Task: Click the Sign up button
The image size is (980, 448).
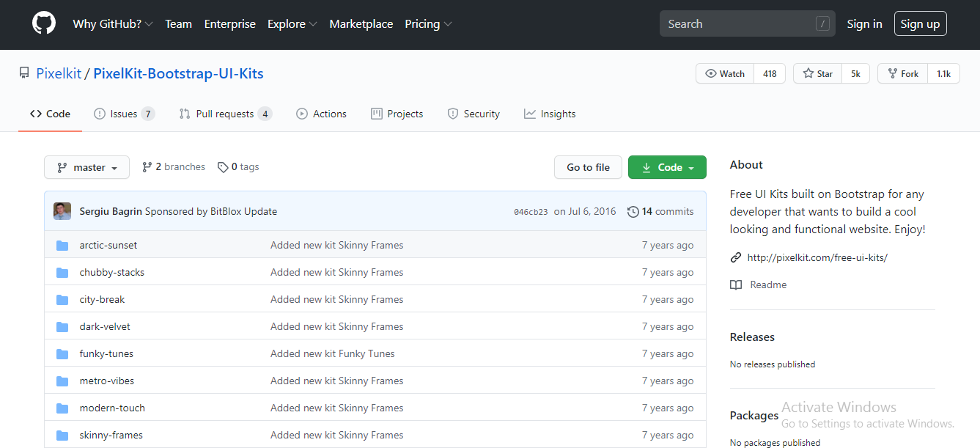Action: 920,23
